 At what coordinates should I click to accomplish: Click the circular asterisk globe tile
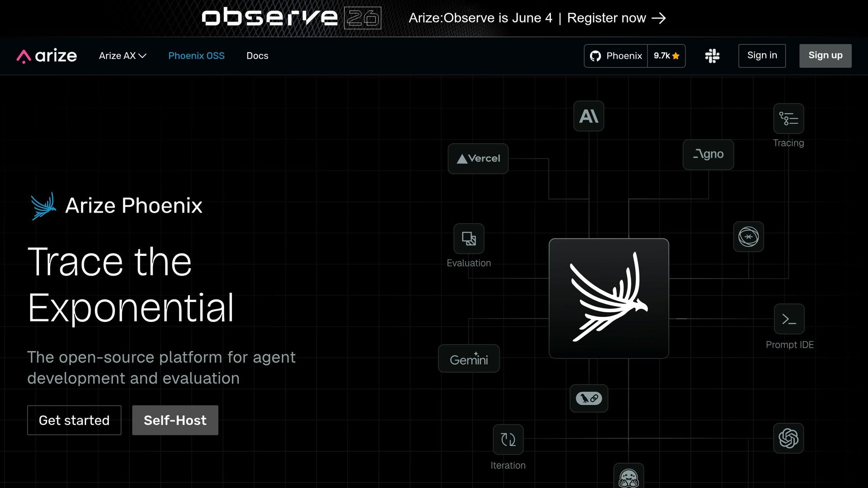point(748,237)
